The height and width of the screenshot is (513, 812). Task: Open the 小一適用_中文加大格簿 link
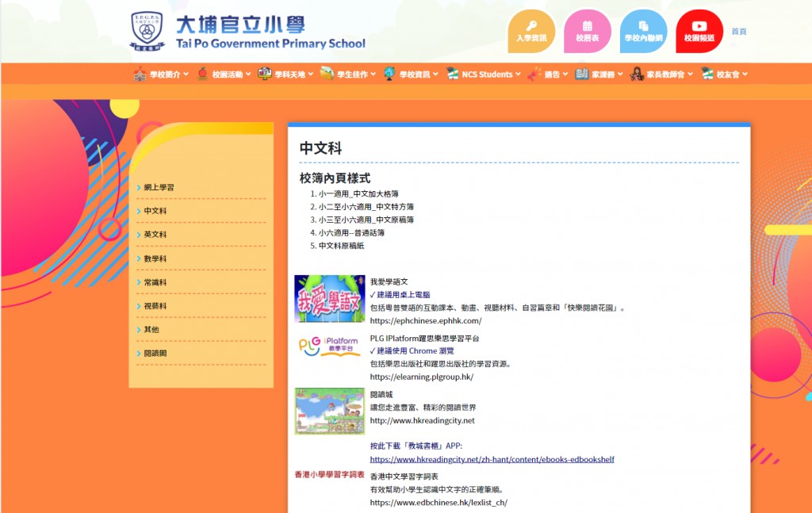coord(358,193)
